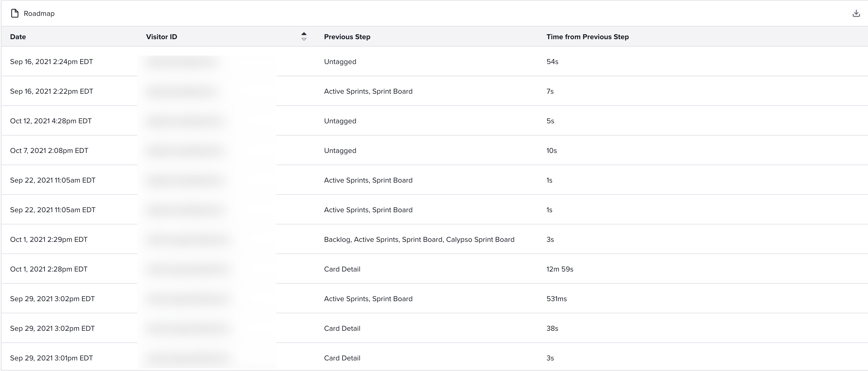
Task: Click the Oct 7, 2021 2:08pm date cell
Action: click(x=49, y=151)
